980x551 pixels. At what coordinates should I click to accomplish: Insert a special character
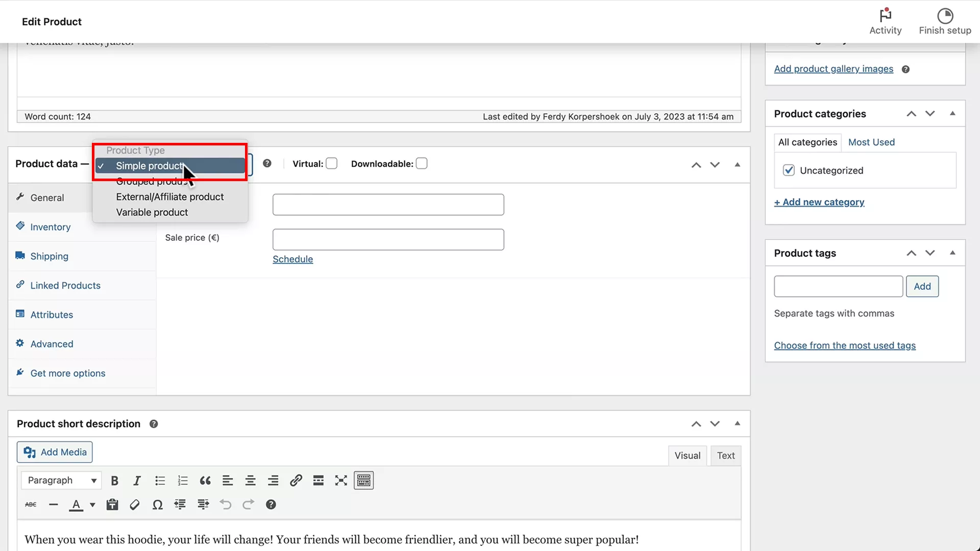coord(157,505)
